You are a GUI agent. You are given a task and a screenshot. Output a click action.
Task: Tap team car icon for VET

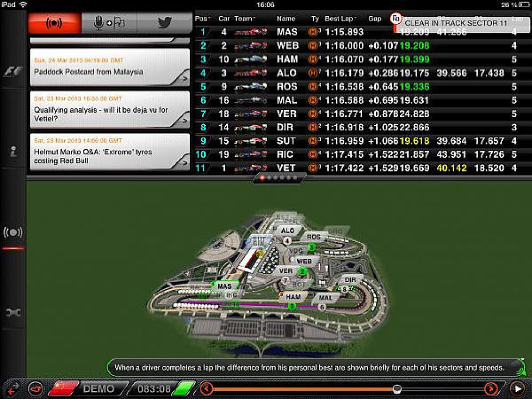(x=250, y=168)
